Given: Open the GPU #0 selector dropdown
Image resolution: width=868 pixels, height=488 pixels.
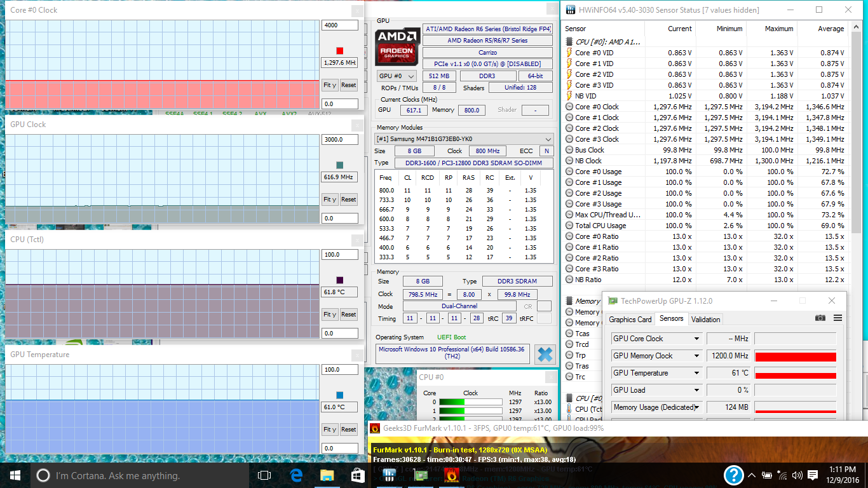Looking at the screenshot, I should click(x=397, y=76).
